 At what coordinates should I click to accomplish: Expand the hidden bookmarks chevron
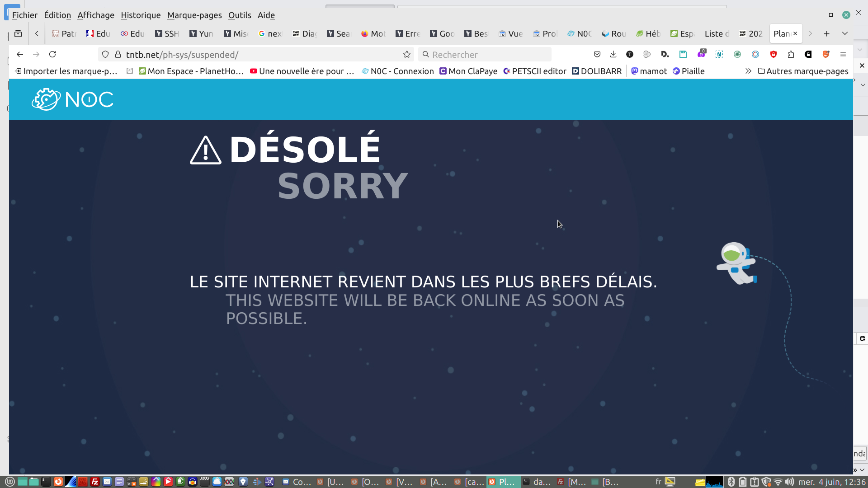click(748, 71)
